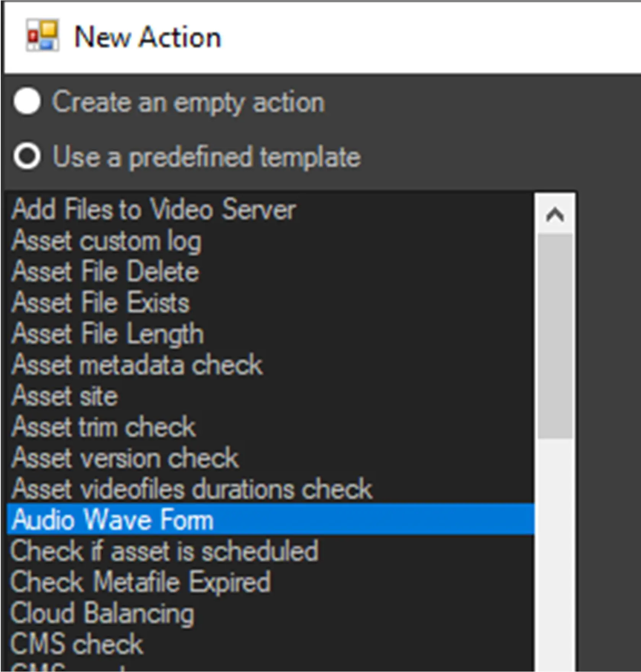Screen dimensions: 641x672
Task: Select the 'Asset metadata check' template
Action: point(137,365)
